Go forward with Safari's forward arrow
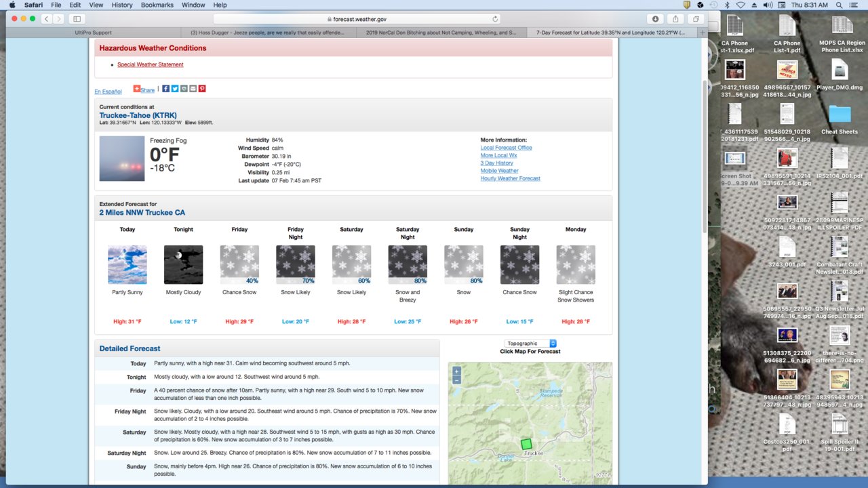This screenshot has width=868, height=488. [59, 19]
